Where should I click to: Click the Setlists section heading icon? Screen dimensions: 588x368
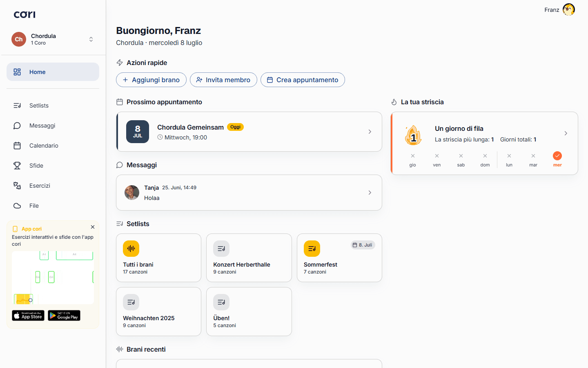pos(120,224)
